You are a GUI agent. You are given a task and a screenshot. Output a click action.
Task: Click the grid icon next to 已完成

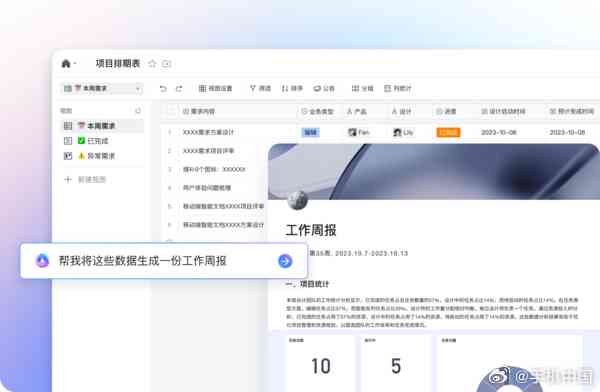click(68, 141)
